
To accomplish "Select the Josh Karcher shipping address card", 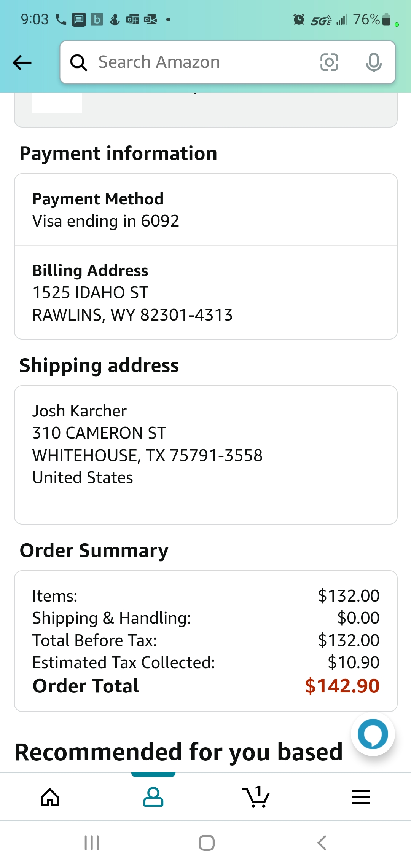I will click(205, 455).
